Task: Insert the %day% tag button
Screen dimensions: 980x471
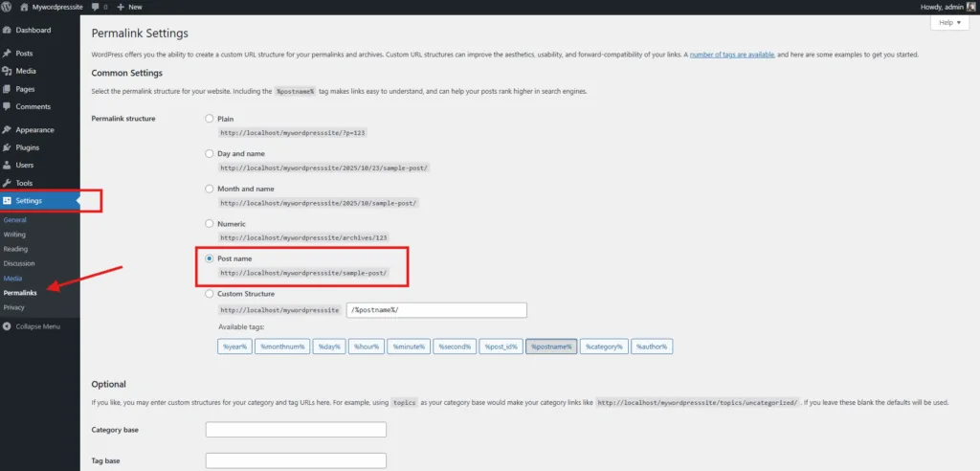Action: click(x=329, y=347)
